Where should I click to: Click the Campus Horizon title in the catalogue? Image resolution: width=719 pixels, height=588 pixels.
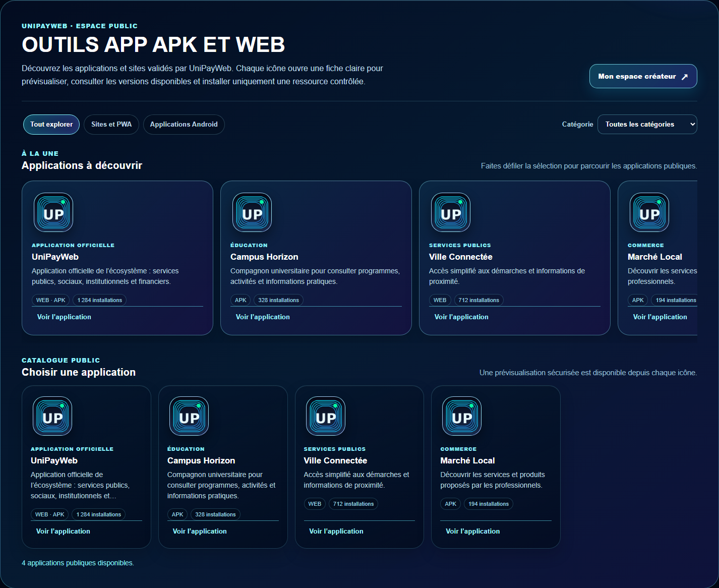[201, 460]
